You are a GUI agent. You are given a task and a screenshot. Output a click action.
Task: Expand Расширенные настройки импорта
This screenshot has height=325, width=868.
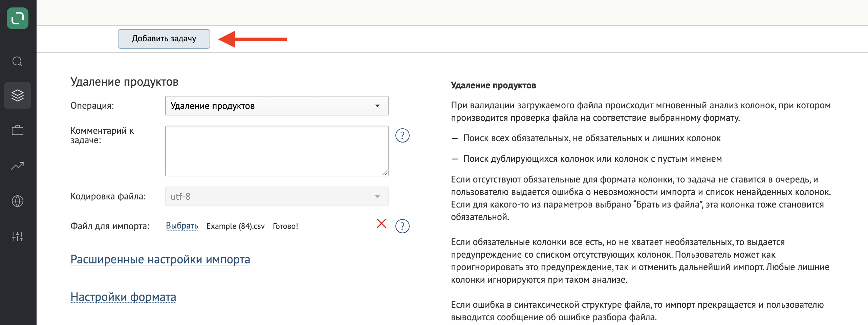160,259
